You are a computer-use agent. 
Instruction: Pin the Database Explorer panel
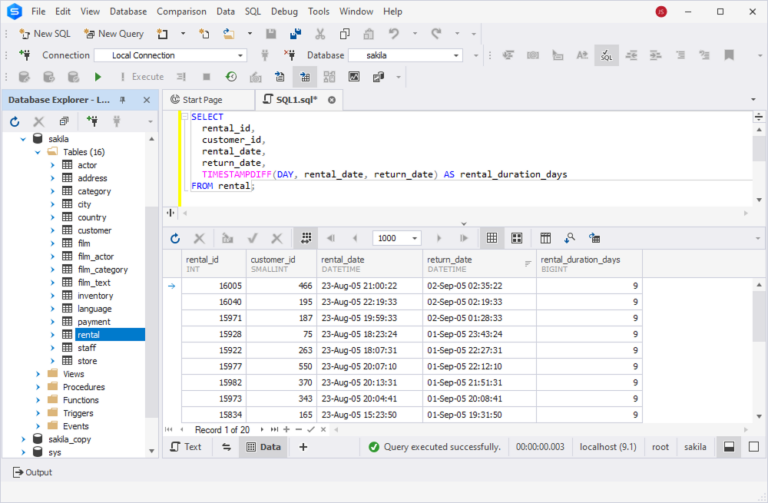pos(123,100)
